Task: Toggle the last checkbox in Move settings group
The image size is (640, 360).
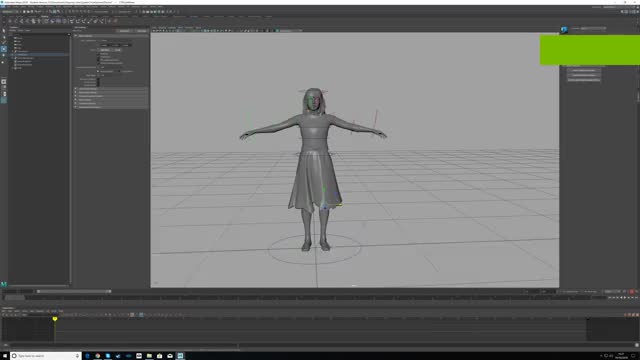Action: pos(98,63)
